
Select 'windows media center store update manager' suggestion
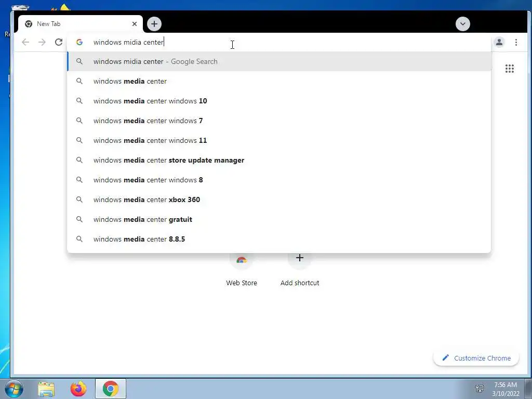(x=279, y=160)
